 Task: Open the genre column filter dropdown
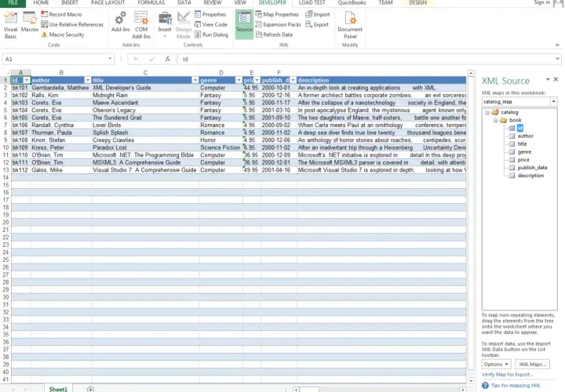[x=239, y=80]
